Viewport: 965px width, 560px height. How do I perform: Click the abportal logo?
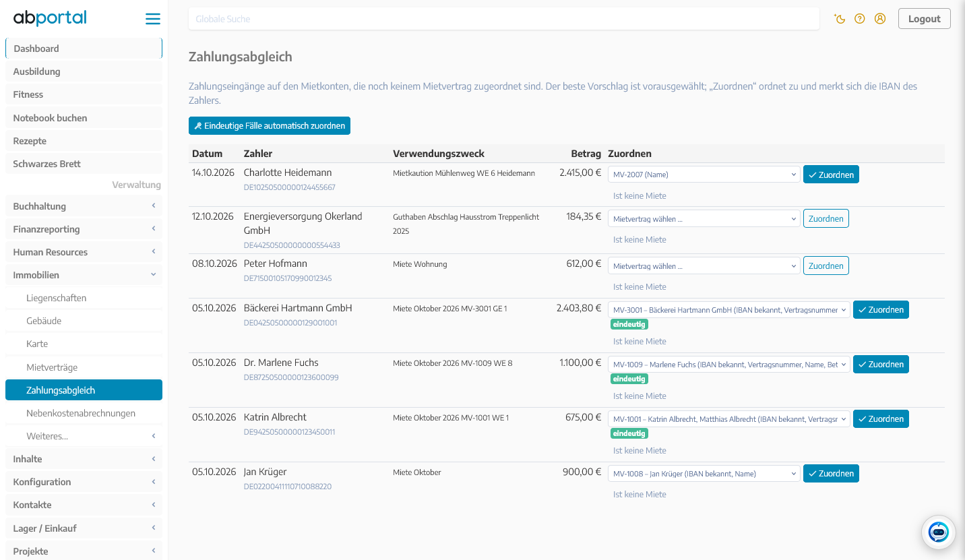(50, 18)
